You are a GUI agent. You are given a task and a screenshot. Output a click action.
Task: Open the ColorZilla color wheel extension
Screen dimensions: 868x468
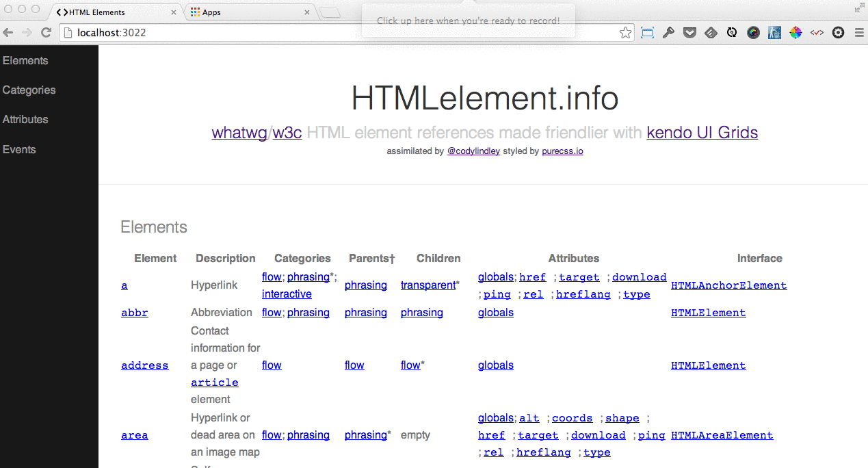(x=795, y=32)
